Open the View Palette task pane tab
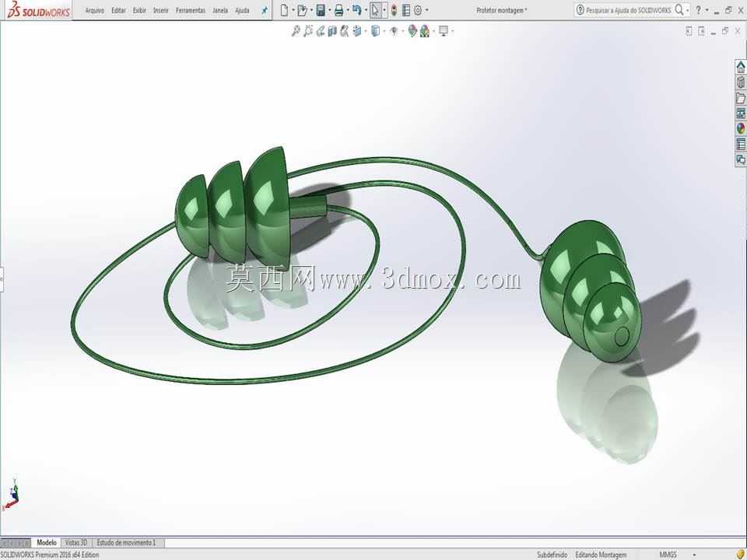The width and height of the screenshot is (747, 560). 740,114
